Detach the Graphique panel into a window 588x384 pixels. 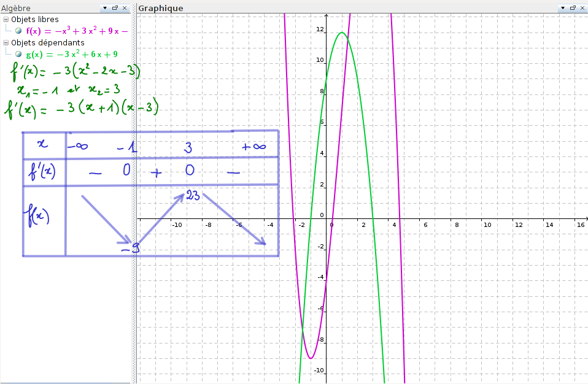(573, 8)
